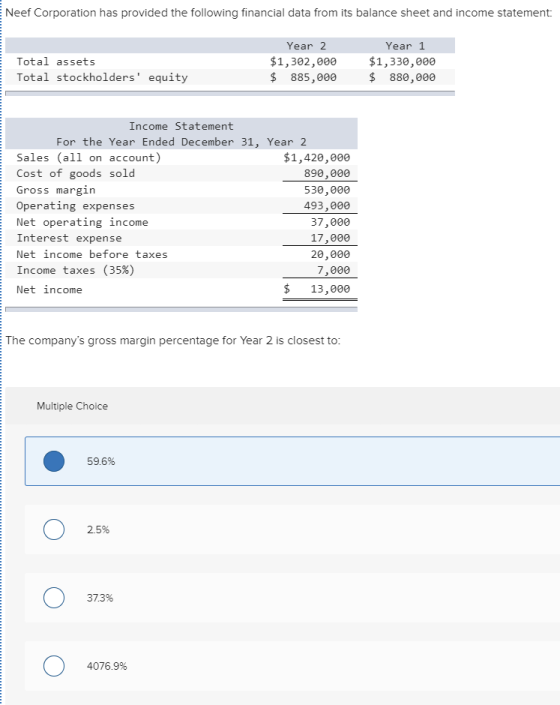Click the 'Total assets' row label
This screenshot has height=705, width=560.
(x=56, y=62)
